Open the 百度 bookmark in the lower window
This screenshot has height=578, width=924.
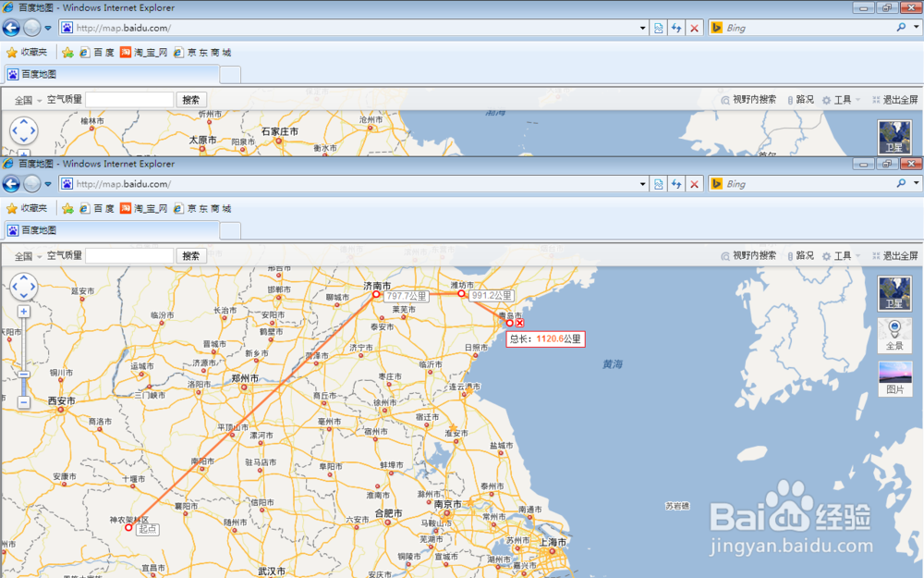coord(97,209)
